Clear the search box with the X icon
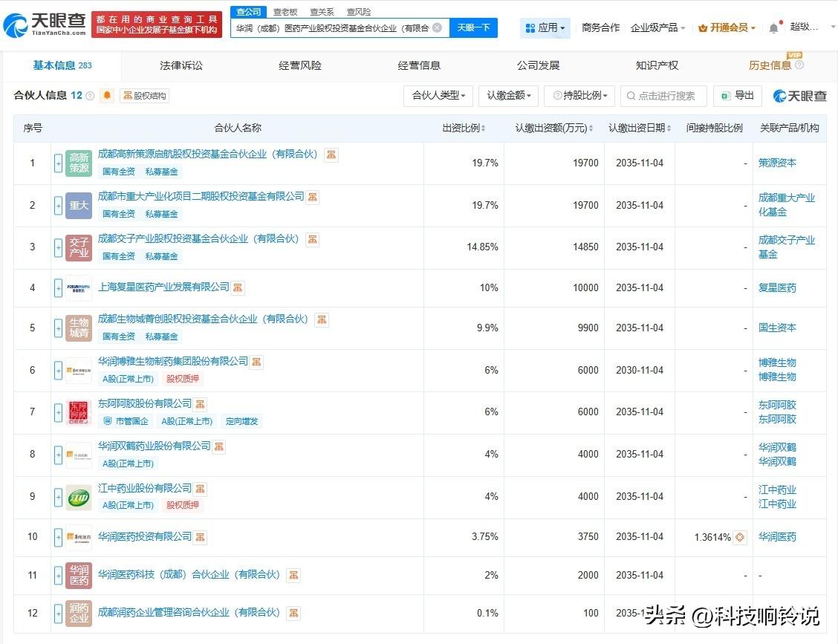Image resolution: width=838 pixels, height=644 pixels. click(x=438, y=27)
